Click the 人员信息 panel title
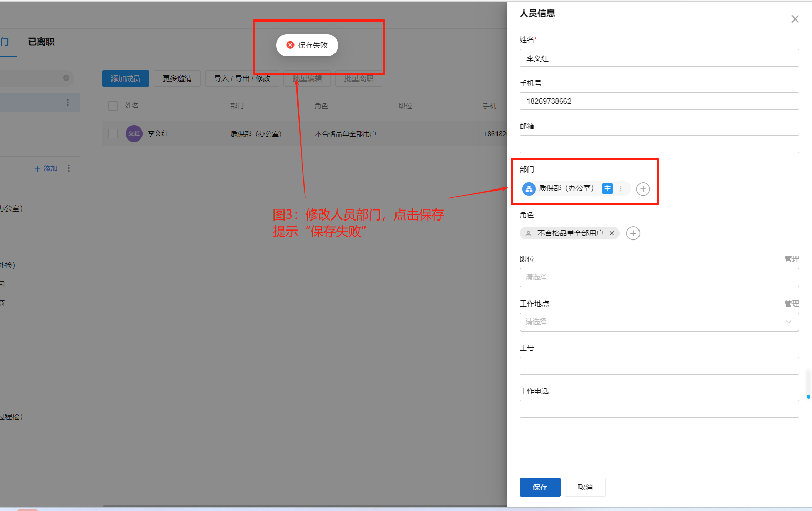Screen dimensions: 812x511 537,13
